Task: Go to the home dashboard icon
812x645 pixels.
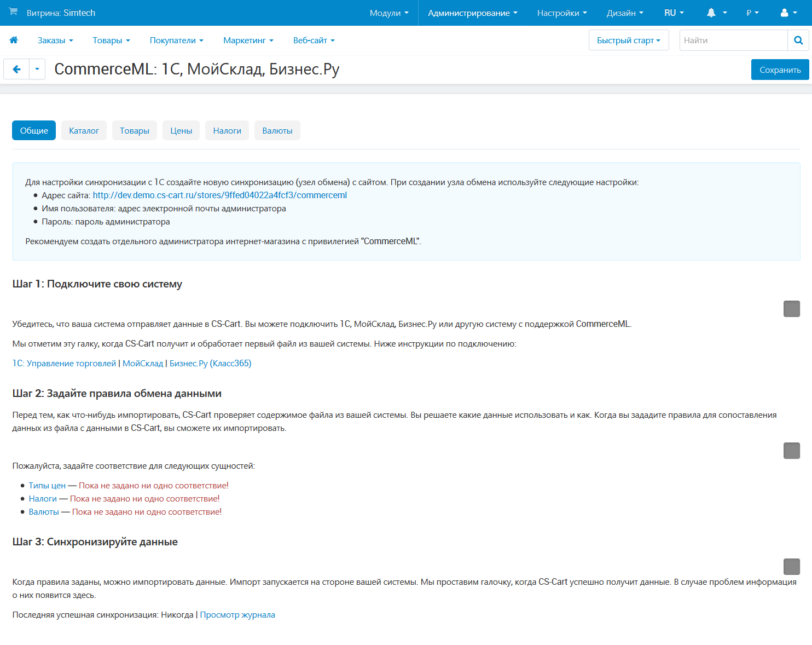Action: pyautogui.click(x=14, y=40)
